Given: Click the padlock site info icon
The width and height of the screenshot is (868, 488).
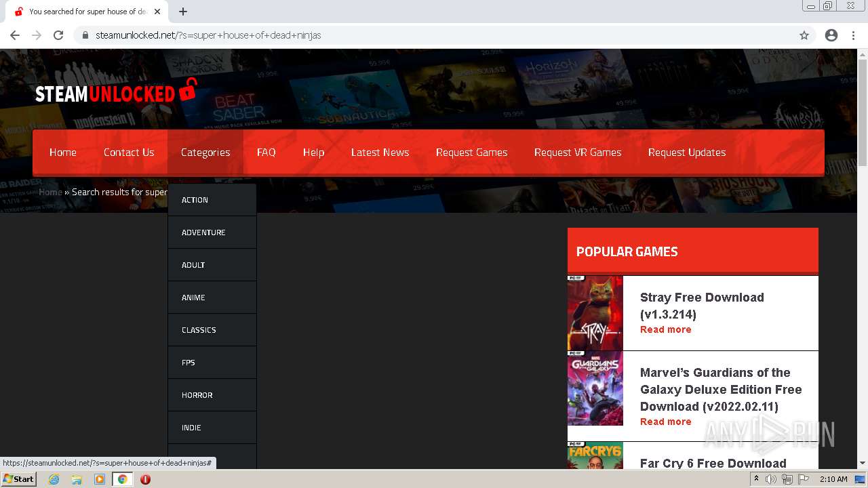Looking at the screenshot, I should pyautogui.click(x=85, y=35).
